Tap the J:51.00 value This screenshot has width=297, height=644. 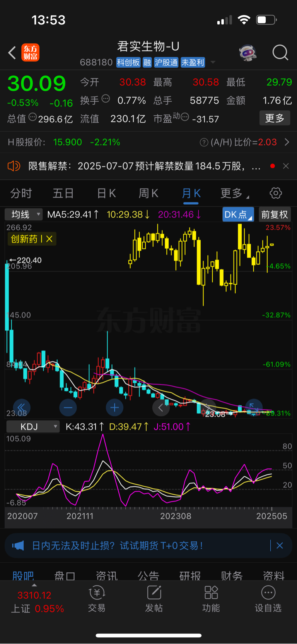coord(172,427)
